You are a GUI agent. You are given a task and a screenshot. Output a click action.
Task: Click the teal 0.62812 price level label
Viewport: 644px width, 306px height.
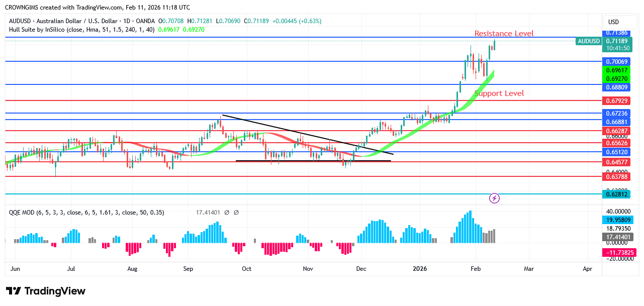tap(616, 194)
